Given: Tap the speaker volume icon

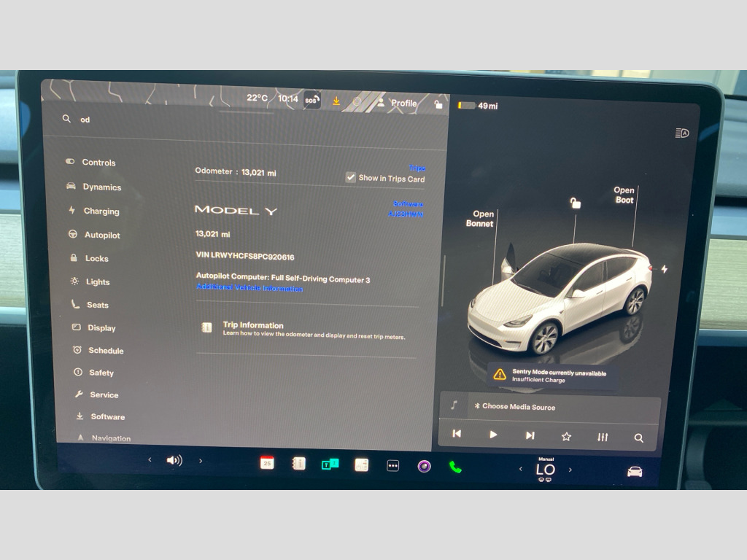Looking at the screenshot, I should pos(174,460).
